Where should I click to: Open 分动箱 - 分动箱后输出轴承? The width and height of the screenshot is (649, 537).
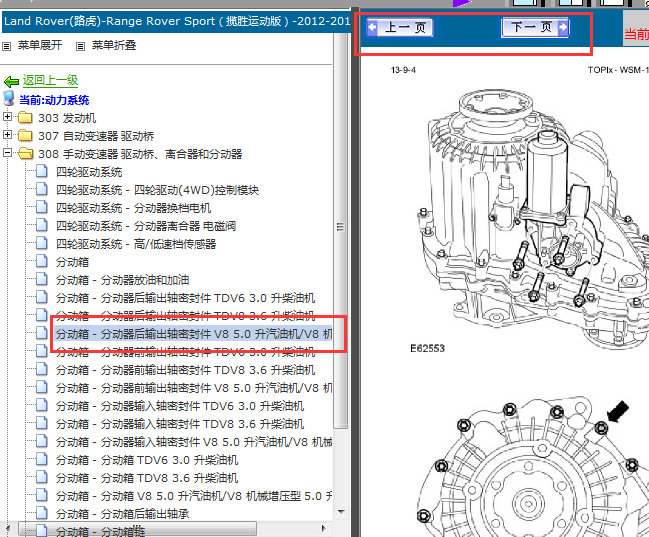[x=123, y=514]
